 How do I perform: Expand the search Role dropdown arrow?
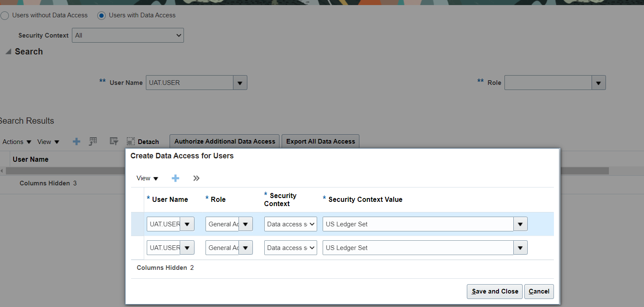click(x=598, y=83)
